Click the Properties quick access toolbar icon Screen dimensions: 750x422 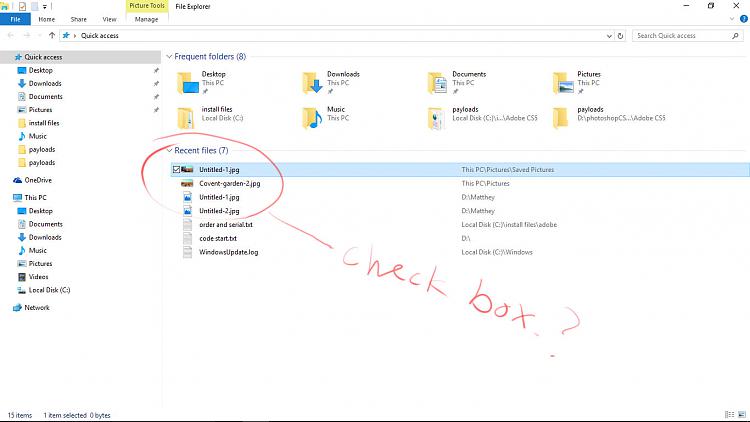pyautogui.click(x=22, y=6)
